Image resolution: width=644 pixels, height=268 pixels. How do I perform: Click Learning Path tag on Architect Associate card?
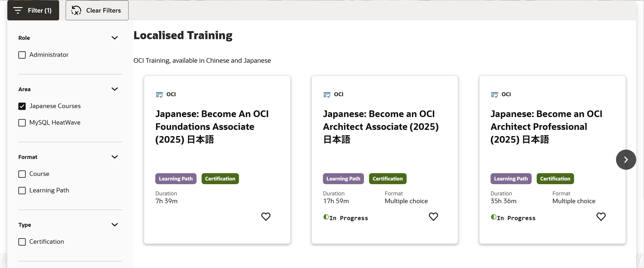pos(343,179)
